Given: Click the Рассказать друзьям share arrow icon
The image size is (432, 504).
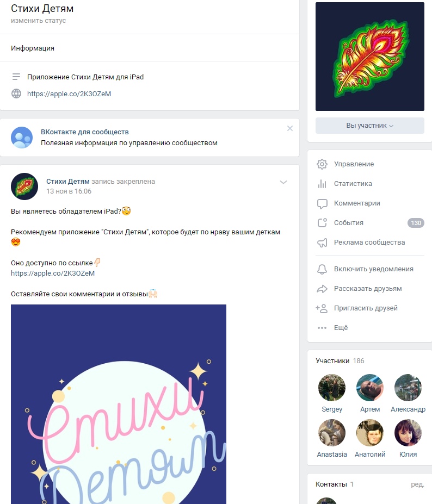Looking at the screenshot, I should (322, 289).
